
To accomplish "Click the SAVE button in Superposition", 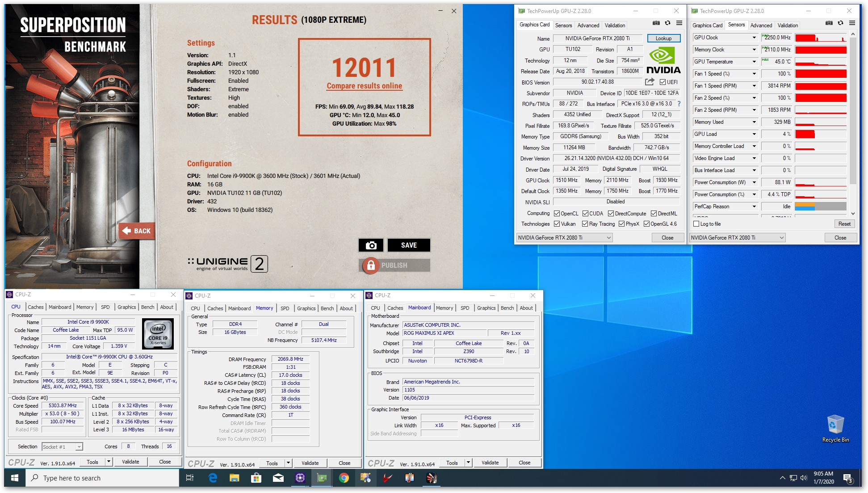I will coord(409,245).
